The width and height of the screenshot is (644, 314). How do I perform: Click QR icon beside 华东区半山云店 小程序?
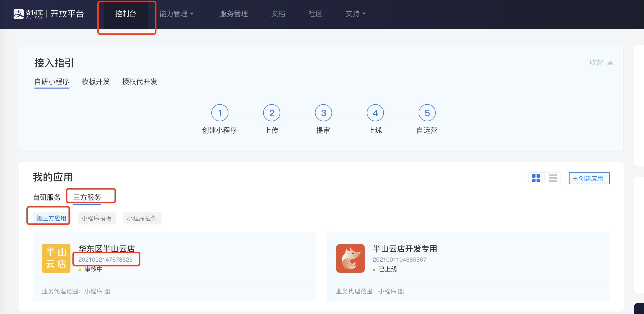[x=107, y=291]
